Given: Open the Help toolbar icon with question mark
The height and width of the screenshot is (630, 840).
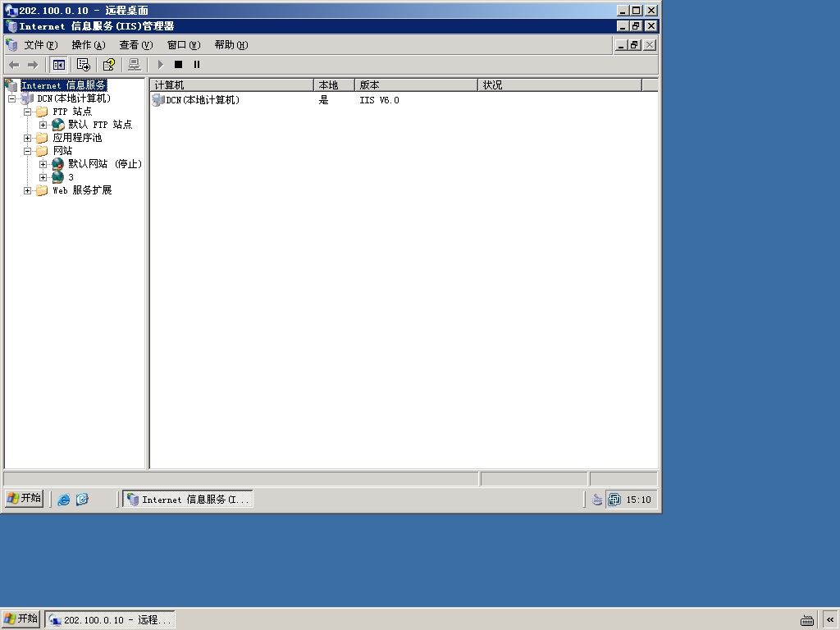Looking at the screenshot, I should [109, 65].
